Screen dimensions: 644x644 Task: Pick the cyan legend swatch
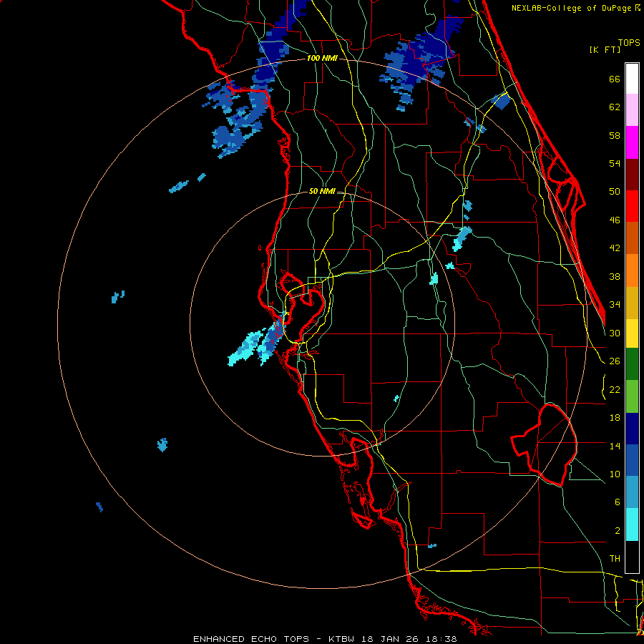click(632, 525)
